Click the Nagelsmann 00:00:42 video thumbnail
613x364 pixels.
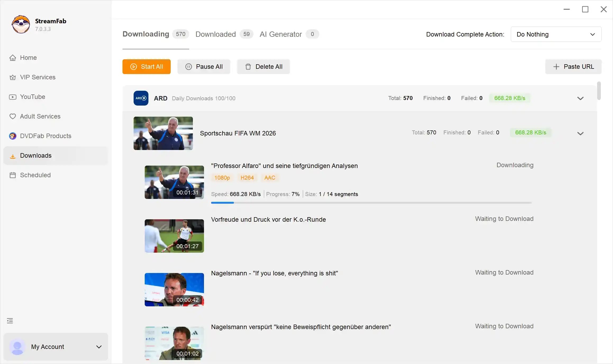tap(174, 290)
